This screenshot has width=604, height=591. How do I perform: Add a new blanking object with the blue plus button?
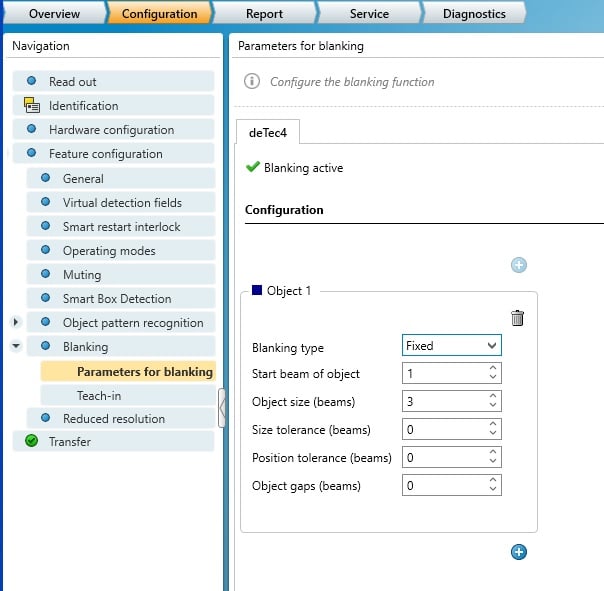[519, 552]
